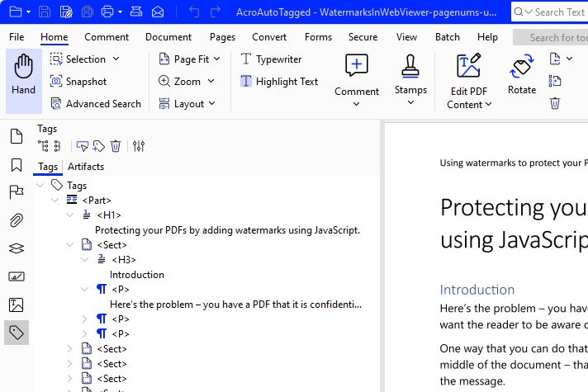Switch to the Comment ribbon tab
The height and width of the screenshot is (392, 588).
click(x=107, y=37)
